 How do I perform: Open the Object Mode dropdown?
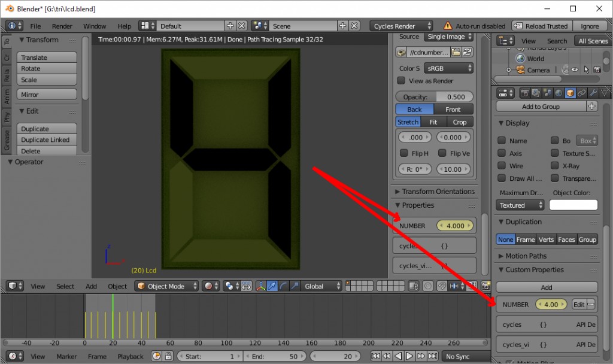pyautogui.click(x=166, y=286)
